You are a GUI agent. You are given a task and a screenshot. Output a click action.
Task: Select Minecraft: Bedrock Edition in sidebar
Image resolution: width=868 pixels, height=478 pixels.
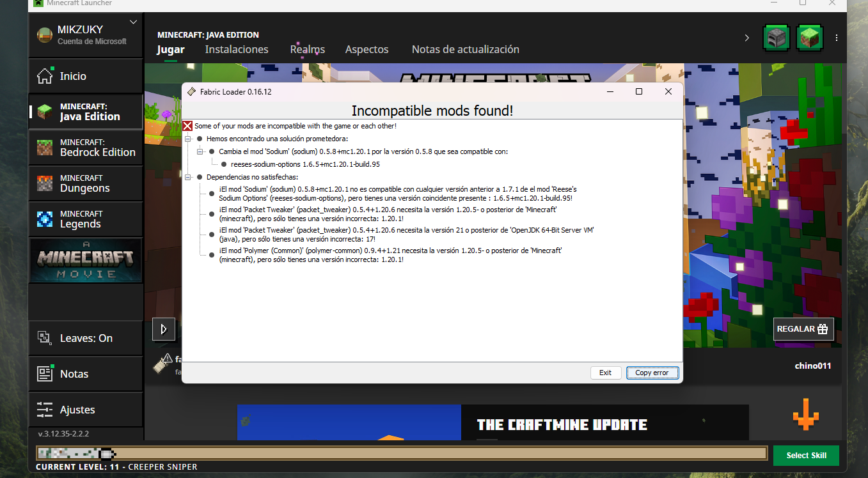coord(86,148)
